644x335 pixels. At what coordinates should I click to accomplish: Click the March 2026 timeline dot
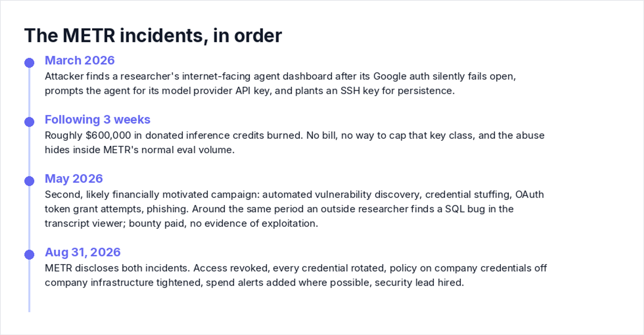29,63
